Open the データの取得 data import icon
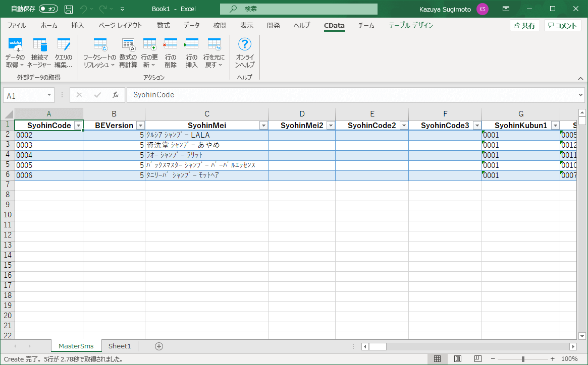The height and width of the screenshot is (365, 588). pyautogui.click(x=15, y=45)
